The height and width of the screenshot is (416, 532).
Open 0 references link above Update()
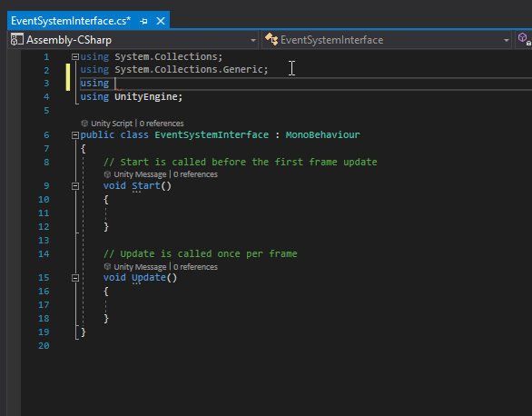click(x=195, y=267)
